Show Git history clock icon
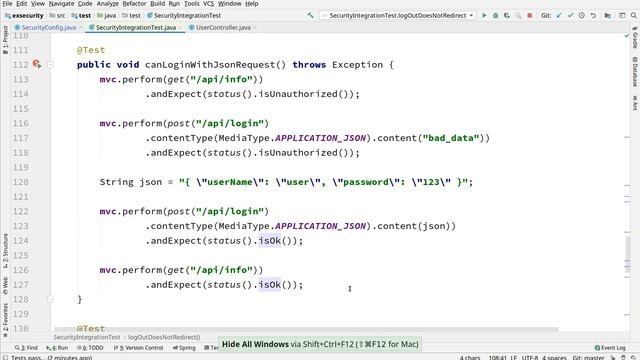The height and width of the screenshot is (360, 640). (x=582, y=16)
